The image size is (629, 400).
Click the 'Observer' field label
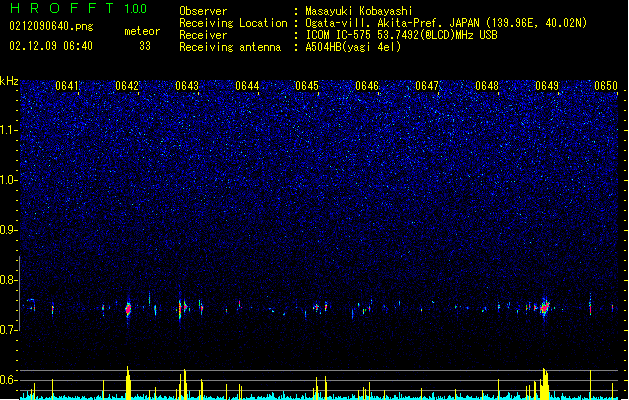(203, 11)
